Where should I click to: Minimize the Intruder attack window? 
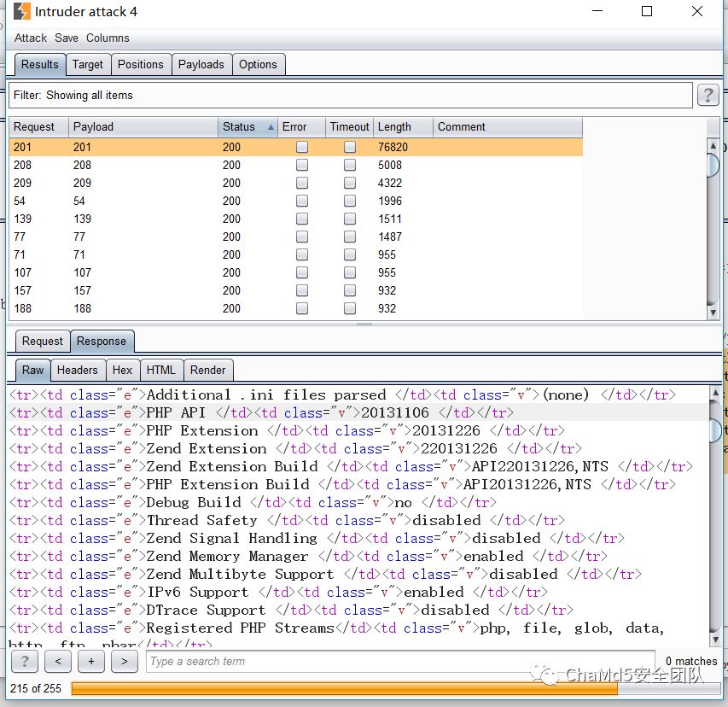[597, 11]
